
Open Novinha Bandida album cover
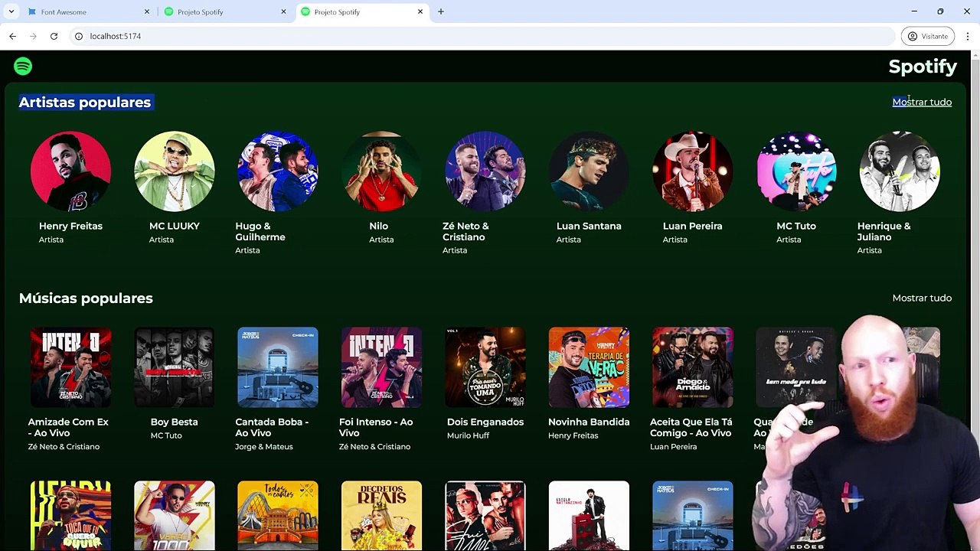click(x=589, y=367)
